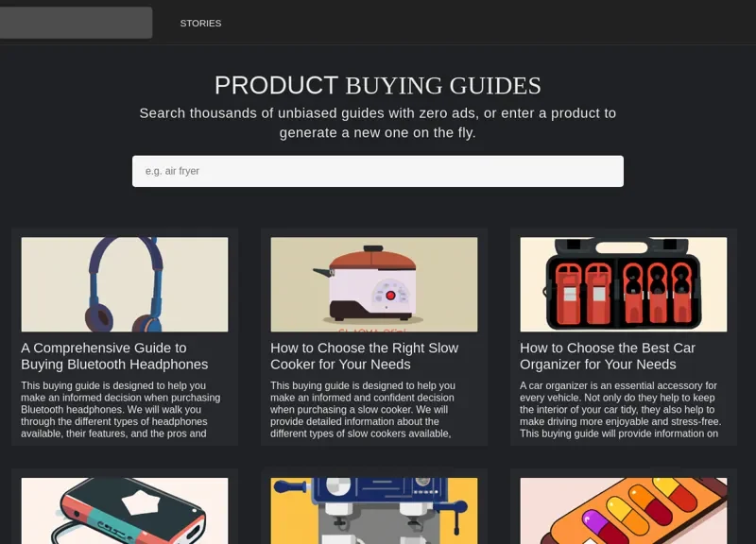Viewport: 756px width, 544px height.
Task: Click the slow cooker thumbnail image
Action: point(374,284)
